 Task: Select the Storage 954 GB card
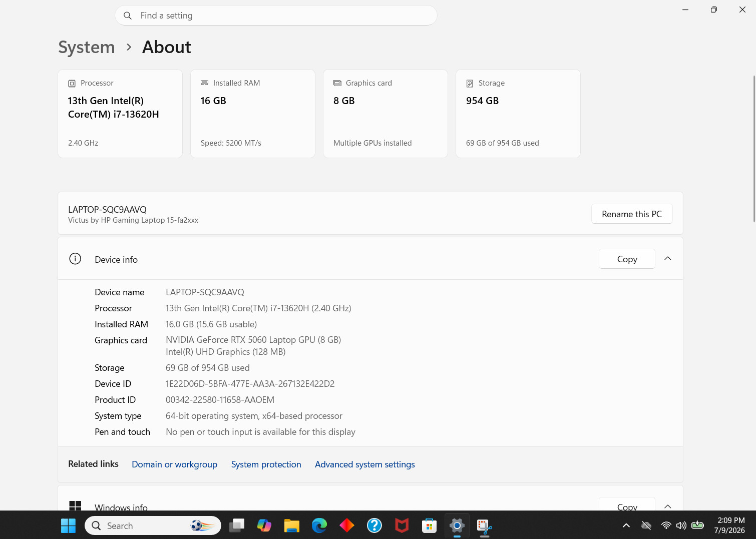[x=518, y=114]
